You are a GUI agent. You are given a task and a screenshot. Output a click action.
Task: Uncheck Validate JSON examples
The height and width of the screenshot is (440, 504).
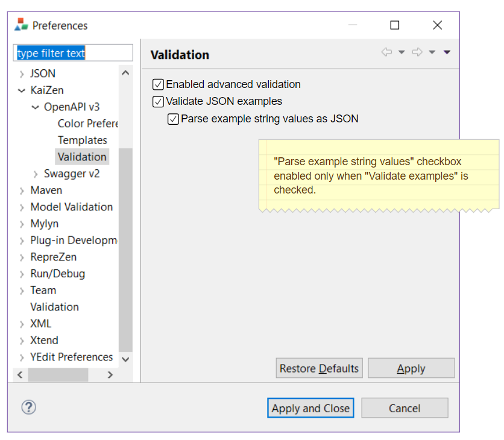pyautogui.click(x=157, y=101)
